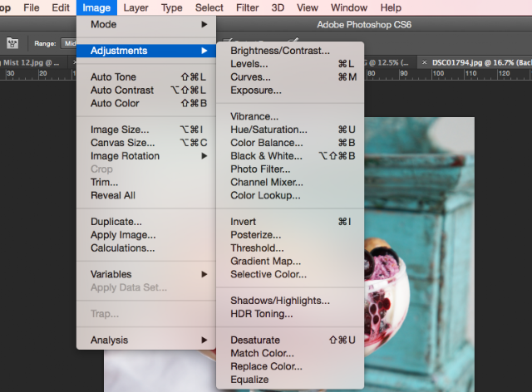Image resolution: width=532 pixels, height=392 pixels.
Task: Open the Range dropdown in options bar
Action: pos(69,43)
